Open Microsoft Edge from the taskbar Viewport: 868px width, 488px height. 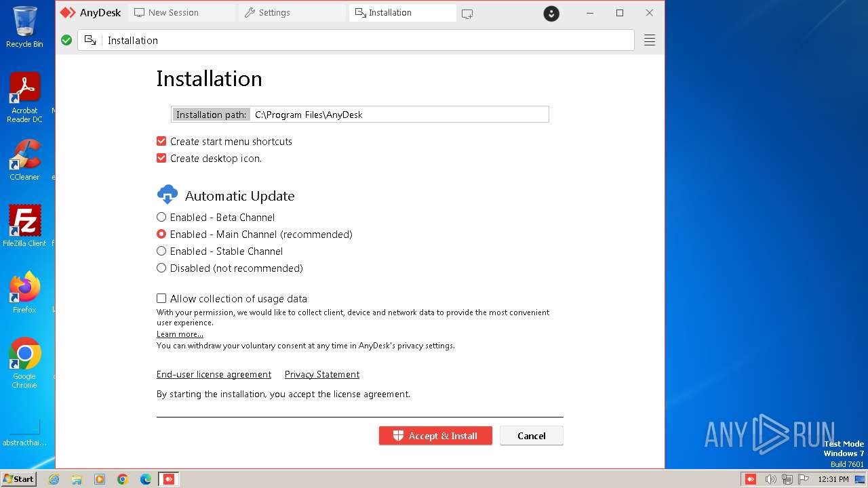(146, 479)
